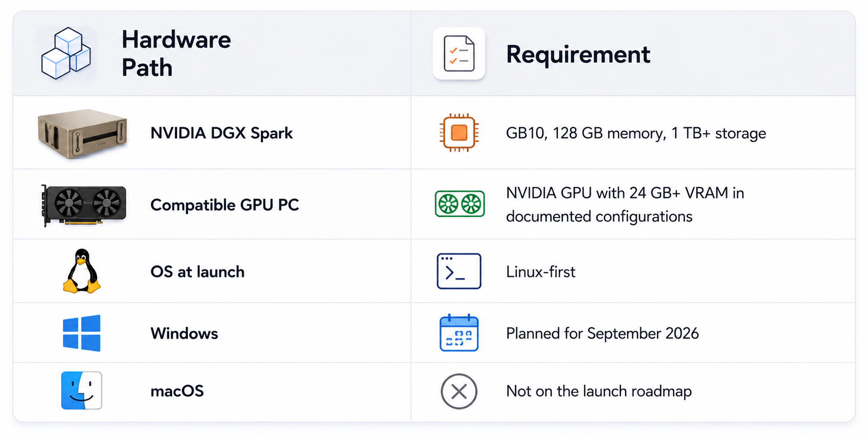Click the terminal prompt icon
868x434 pixels.
tap(459, 271)
